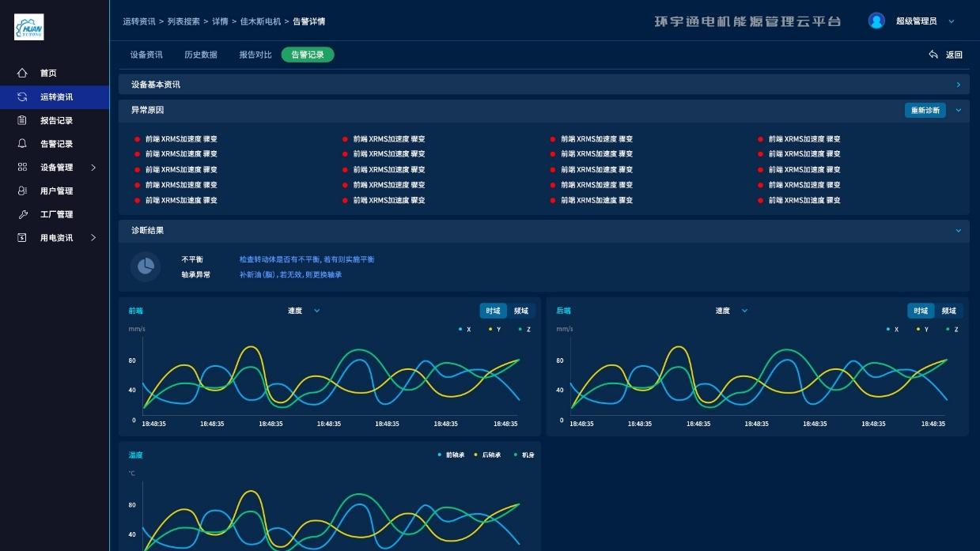
Task: Open the 历史数据 tab
Action: point(200,55)
